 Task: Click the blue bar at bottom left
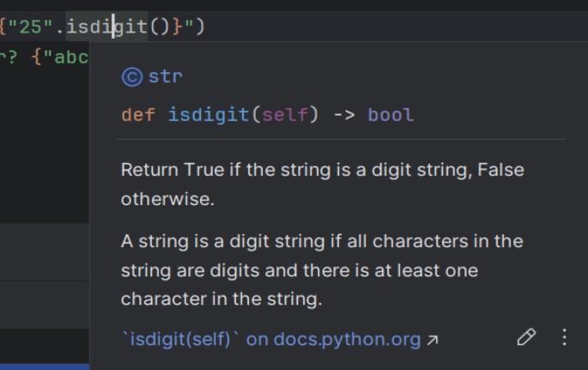click(x=45, y=367)
